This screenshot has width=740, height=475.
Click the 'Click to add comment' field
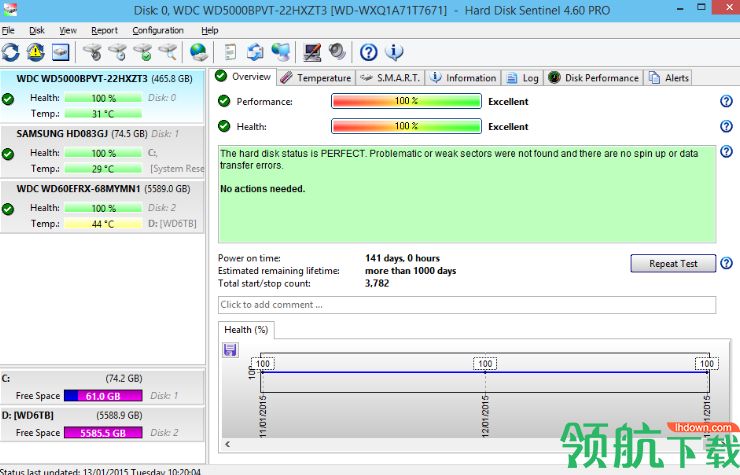coord(467,305)
